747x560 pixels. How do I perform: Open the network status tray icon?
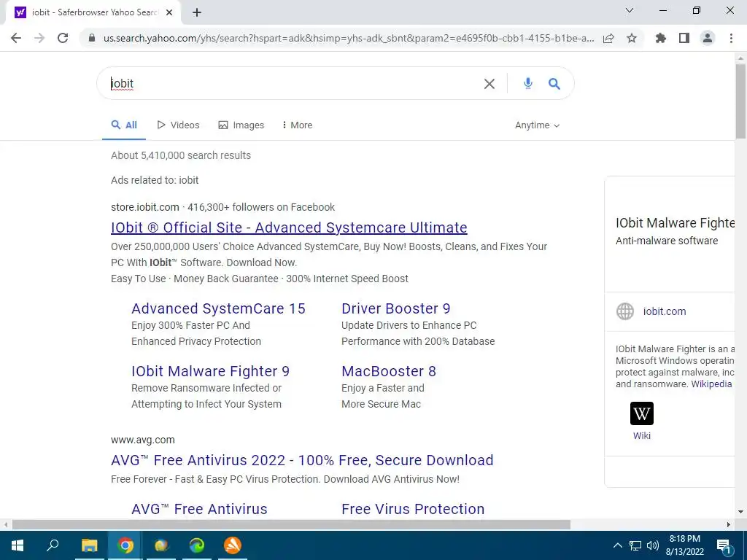click(x=635, y=545)
